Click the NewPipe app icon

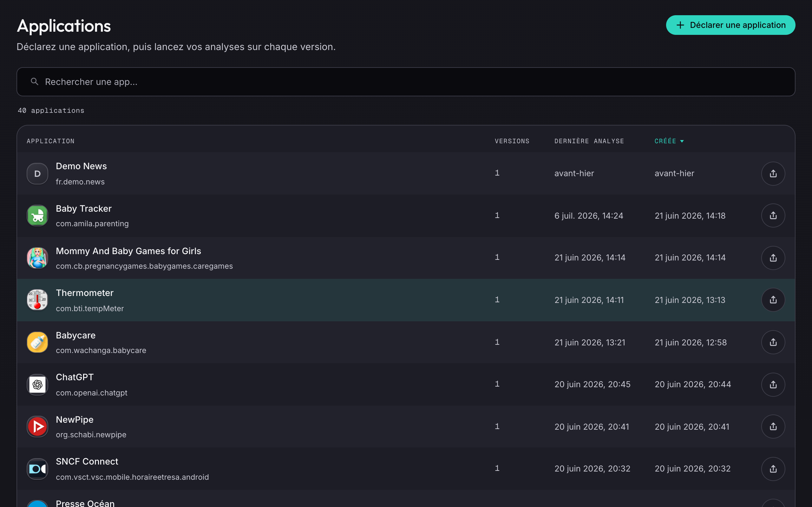pos(37,427)
